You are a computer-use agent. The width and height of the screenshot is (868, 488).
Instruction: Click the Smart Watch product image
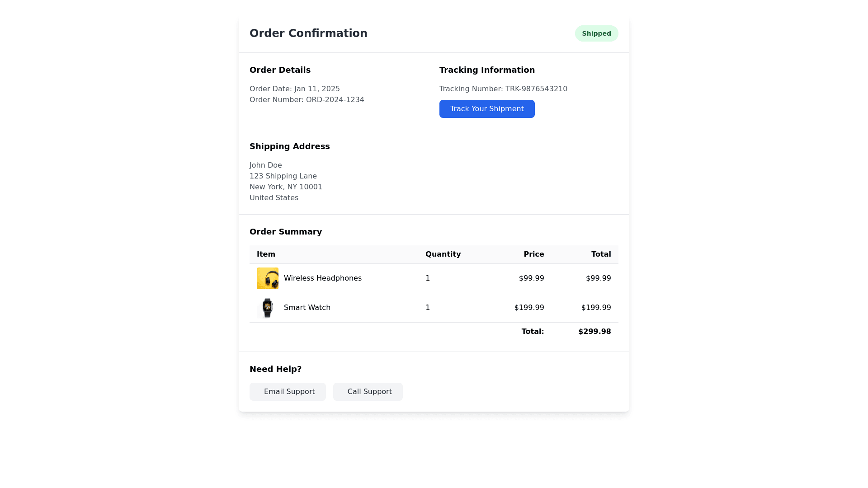[x=268, y=308]
